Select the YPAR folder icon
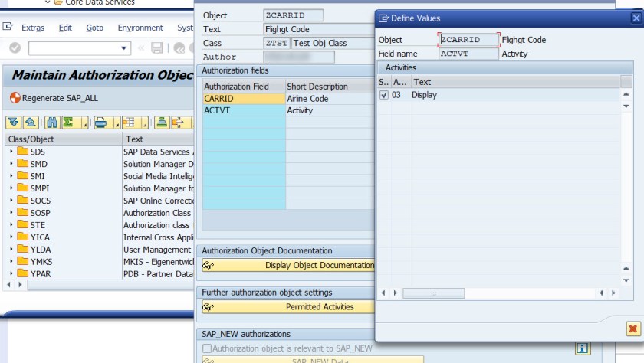This screenshot has height=363, width=644. 22,273
